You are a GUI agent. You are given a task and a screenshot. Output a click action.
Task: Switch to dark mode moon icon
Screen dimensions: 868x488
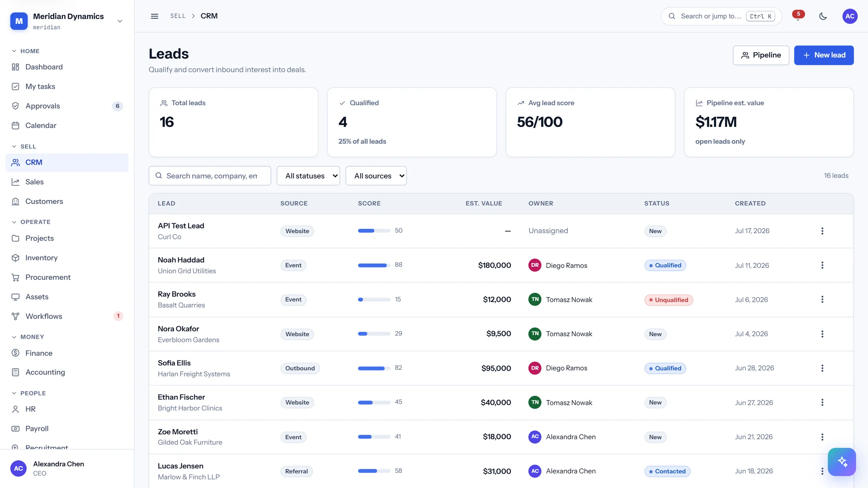[823, 16]
